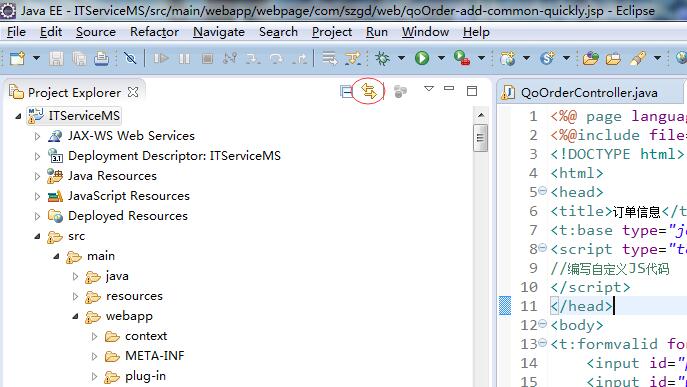This screenshot has height=387, width=687.
Task: Expand the Java Resources node
Action: 37,176
